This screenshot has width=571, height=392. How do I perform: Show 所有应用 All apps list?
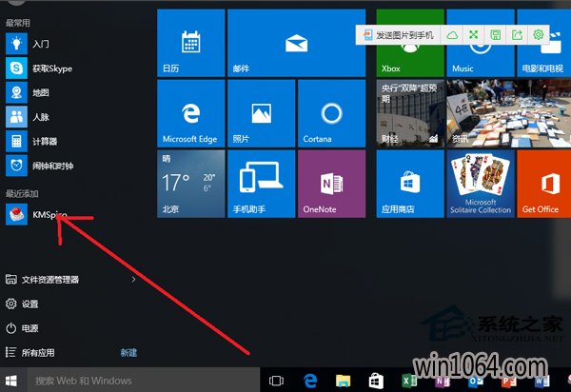pos(30,353)
